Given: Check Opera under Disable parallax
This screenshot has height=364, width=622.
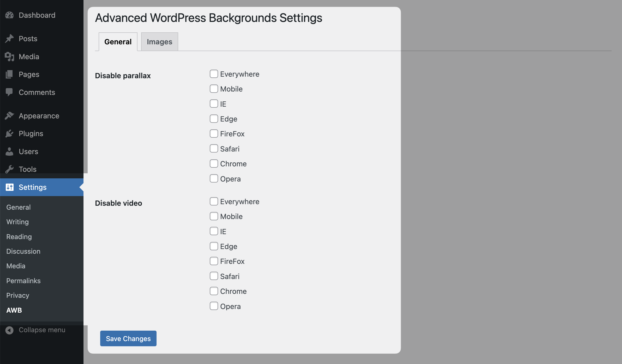Looking at the screenshot, I should coord(214,179).
